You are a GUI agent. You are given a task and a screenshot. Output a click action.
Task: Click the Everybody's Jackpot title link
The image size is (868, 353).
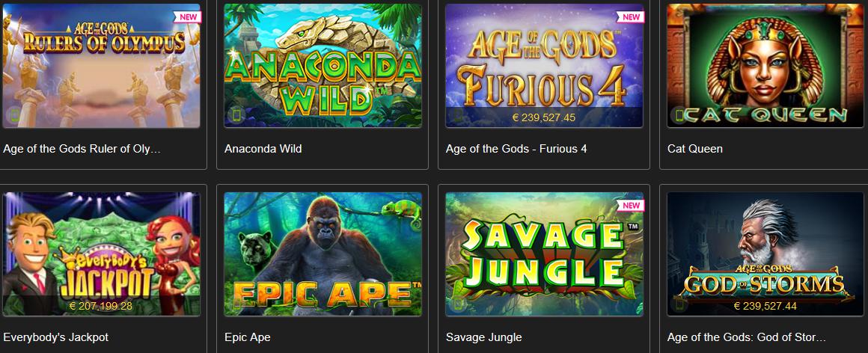[x=56, y=337]
